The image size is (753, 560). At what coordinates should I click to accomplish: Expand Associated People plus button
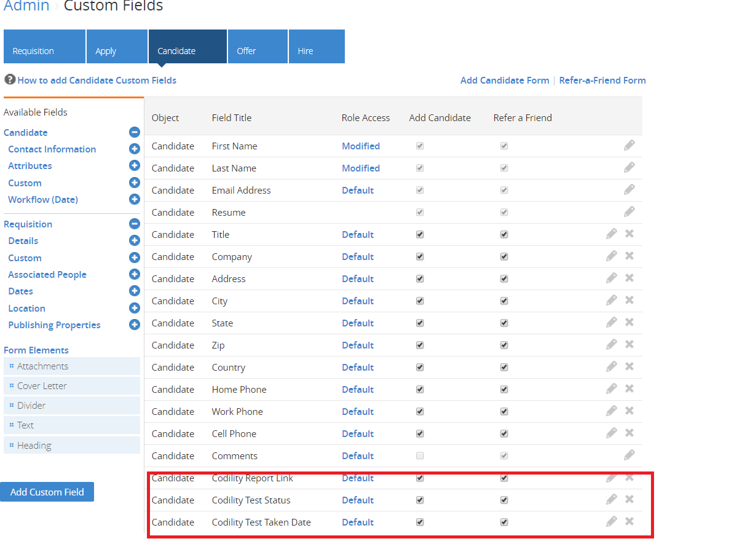point(135,274)
